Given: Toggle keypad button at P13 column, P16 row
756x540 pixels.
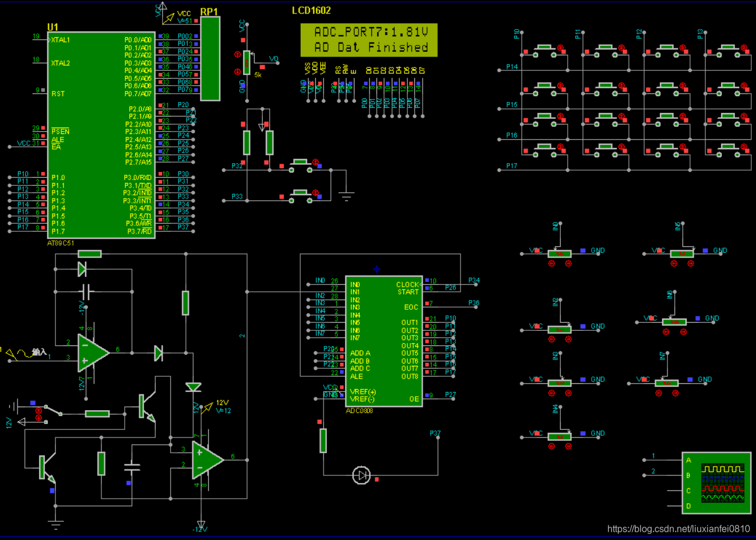Looking at the screenshot, I should tap(729, 120).
